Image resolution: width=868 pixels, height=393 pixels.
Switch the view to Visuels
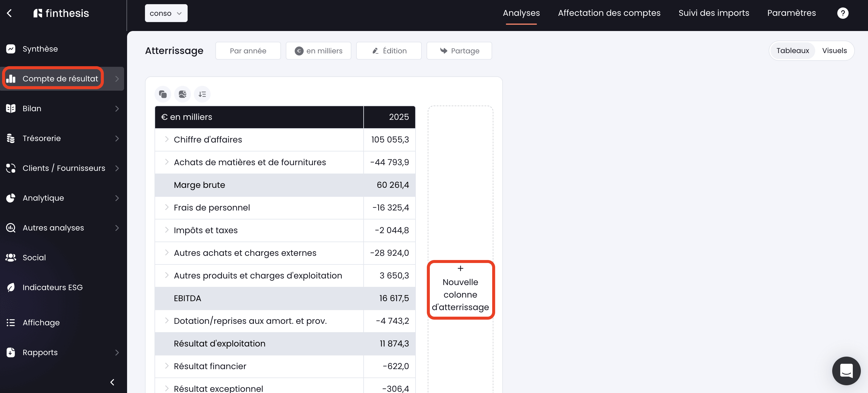pyautogui.click(x=834, y=50)
